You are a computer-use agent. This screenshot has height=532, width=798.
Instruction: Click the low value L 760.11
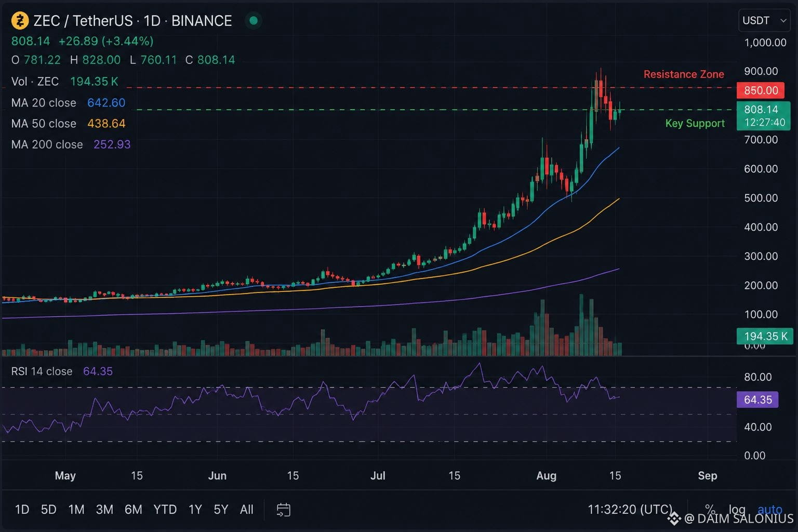point(153,60)
